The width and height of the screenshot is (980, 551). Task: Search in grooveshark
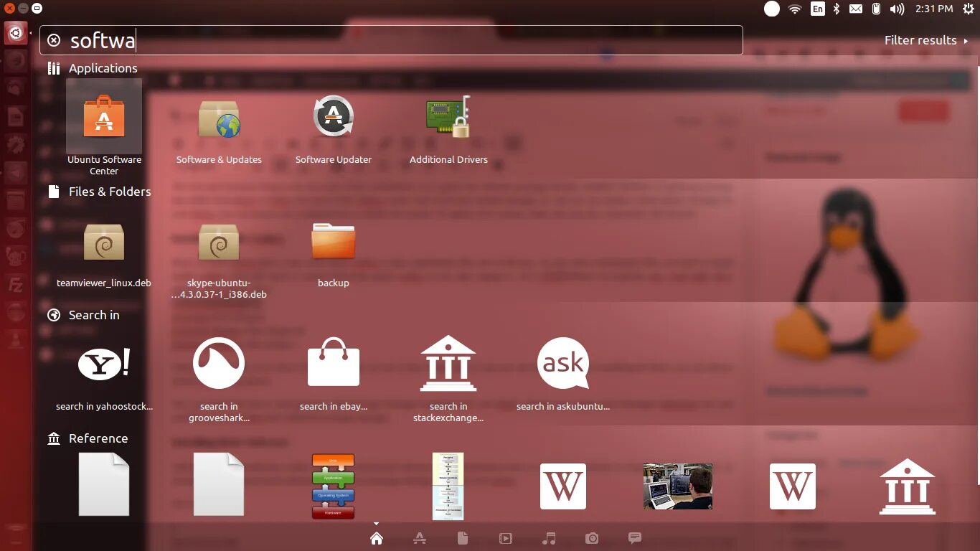click(219, 379)
